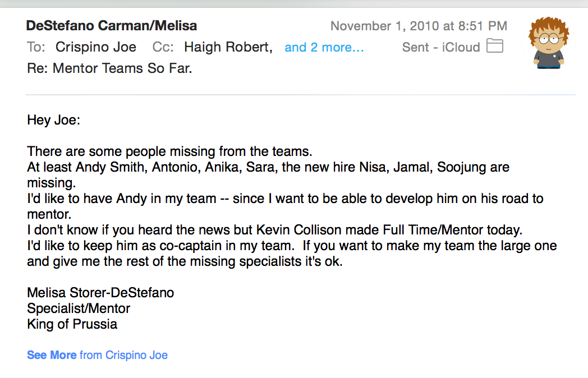This screenshot has height=378, width=588.
Task: Click the subject line Re: Mentor Teams So Far.
Action: coord(109,68)
